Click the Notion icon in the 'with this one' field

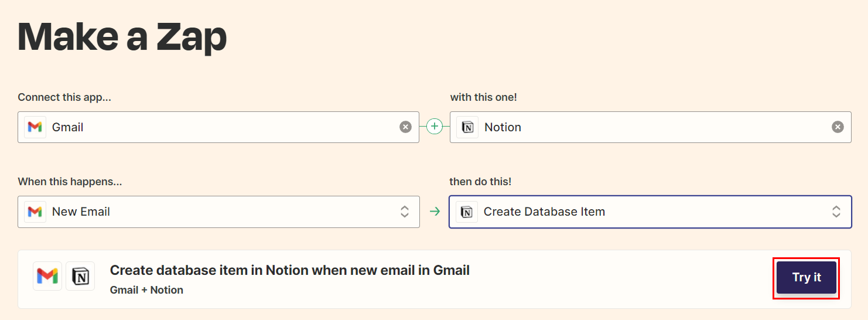pos(467,127)
